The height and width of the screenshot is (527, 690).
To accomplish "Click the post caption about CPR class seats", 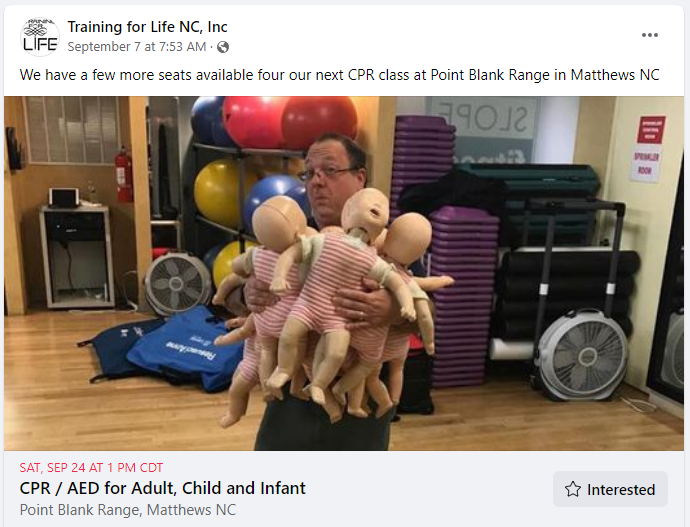I will [x=339, y=75].
